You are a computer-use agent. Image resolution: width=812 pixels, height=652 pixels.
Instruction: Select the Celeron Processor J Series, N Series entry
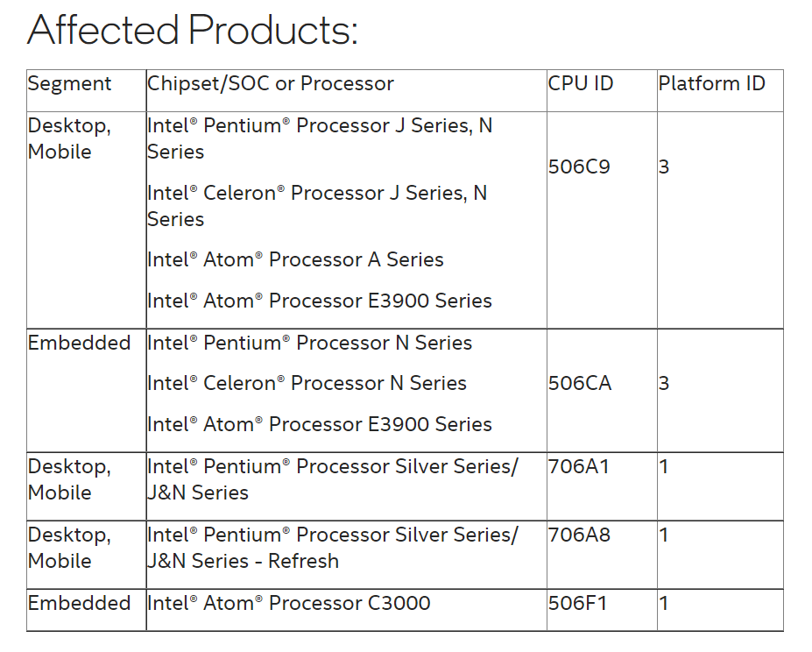coord(317,206)
